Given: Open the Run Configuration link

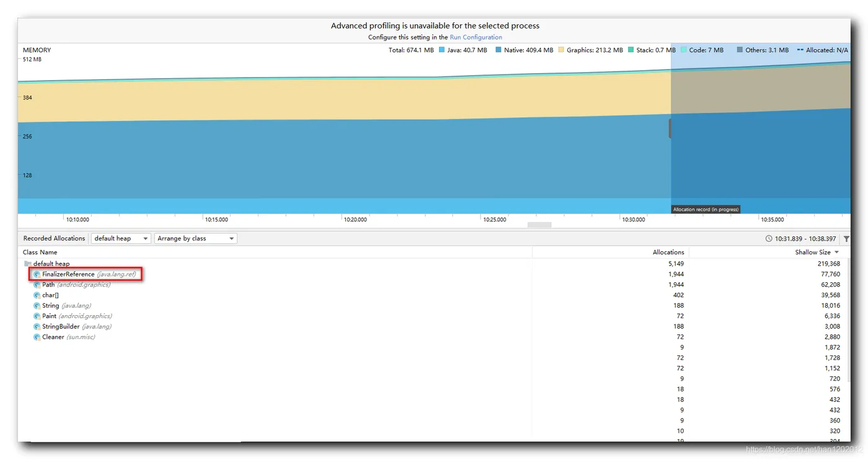Looking at the screenshot, I should click(476, 37).
